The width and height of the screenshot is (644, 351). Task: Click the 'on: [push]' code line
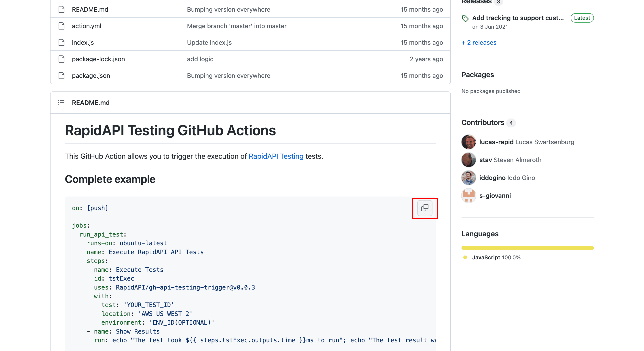click(x=90, y=208)
